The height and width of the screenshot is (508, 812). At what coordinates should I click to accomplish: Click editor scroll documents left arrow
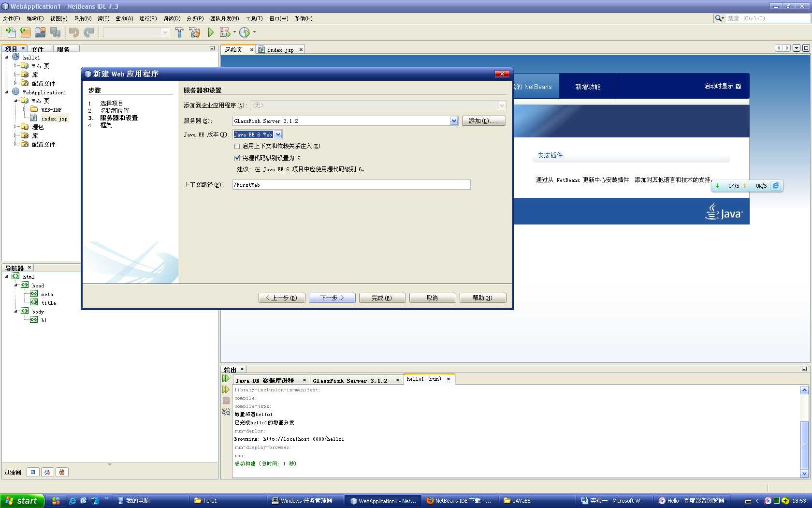coord(779,48)
